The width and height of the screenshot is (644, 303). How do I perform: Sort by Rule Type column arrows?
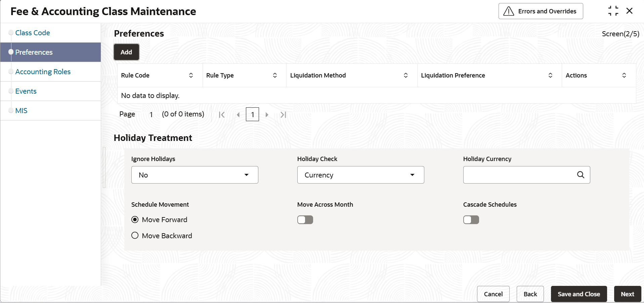[275, 75]
